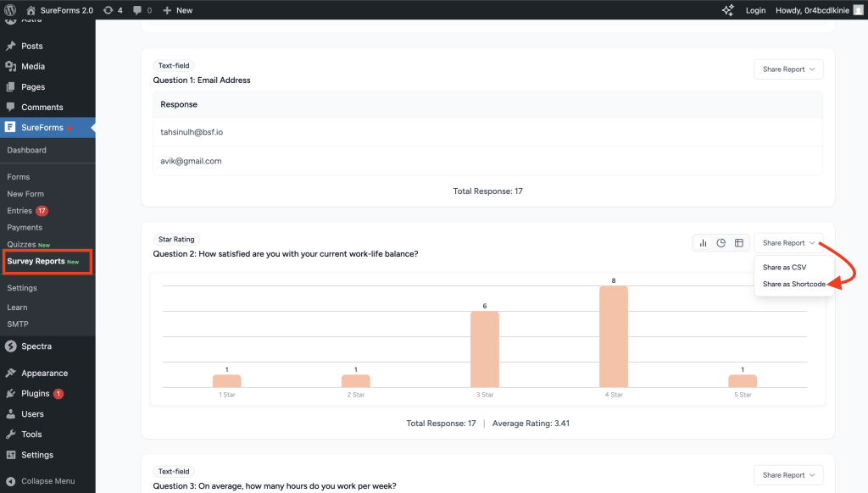This screenshot has width=868, height=493.
Task: Click the Collapse Menu button
Action: pyautogui.click(x=40, y=481)
